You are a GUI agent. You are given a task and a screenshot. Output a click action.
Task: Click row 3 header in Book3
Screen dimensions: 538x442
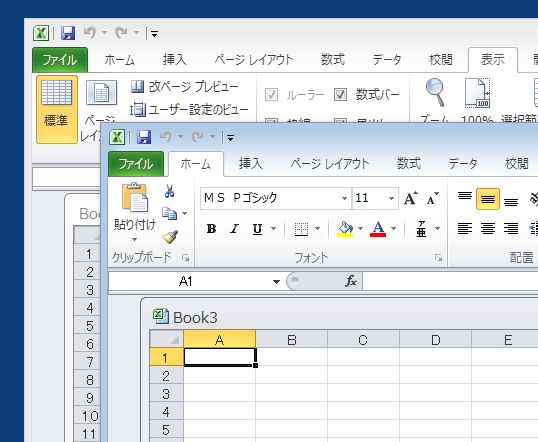click(x=166, y=394)
